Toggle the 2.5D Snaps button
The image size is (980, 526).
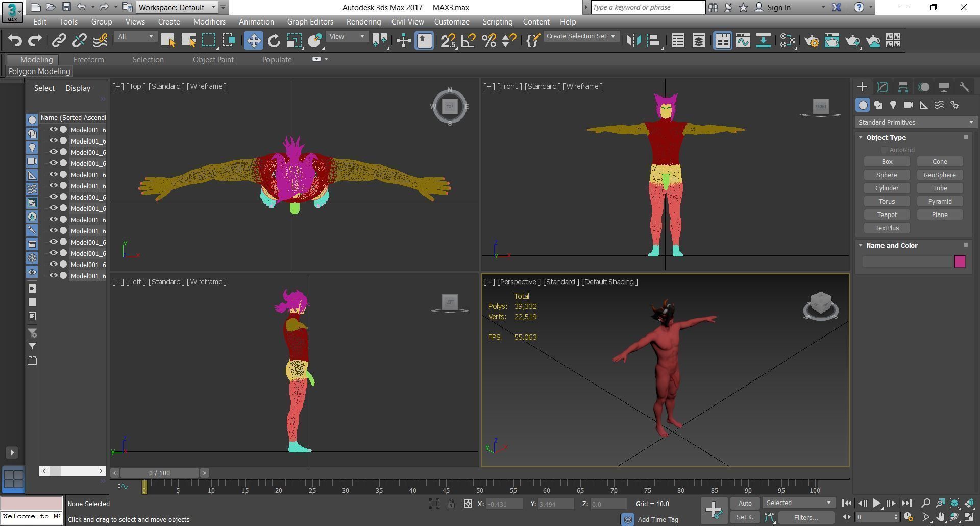(x=448, y=41)
